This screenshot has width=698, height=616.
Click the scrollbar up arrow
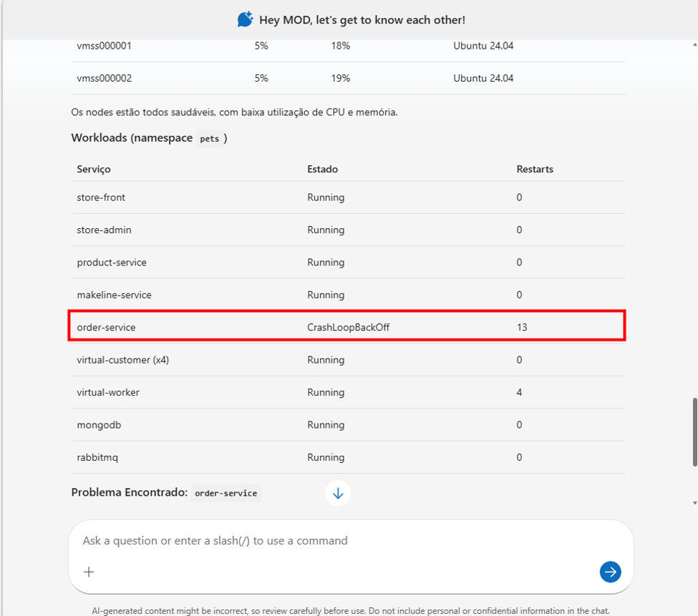[x=694, y=45]
